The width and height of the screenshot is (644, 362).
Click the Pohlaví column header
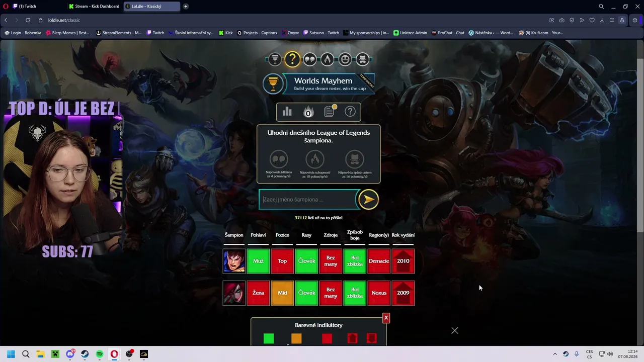point(258,235)
